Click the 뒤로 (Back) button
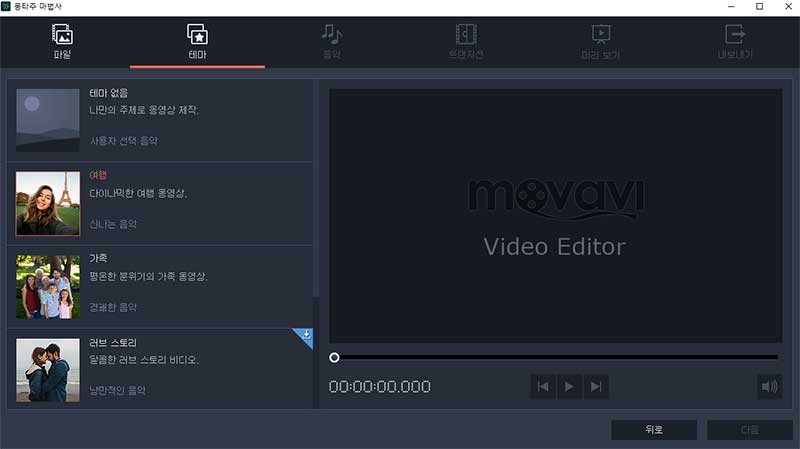This screenshot has width=800, height=449. [654, 430]
